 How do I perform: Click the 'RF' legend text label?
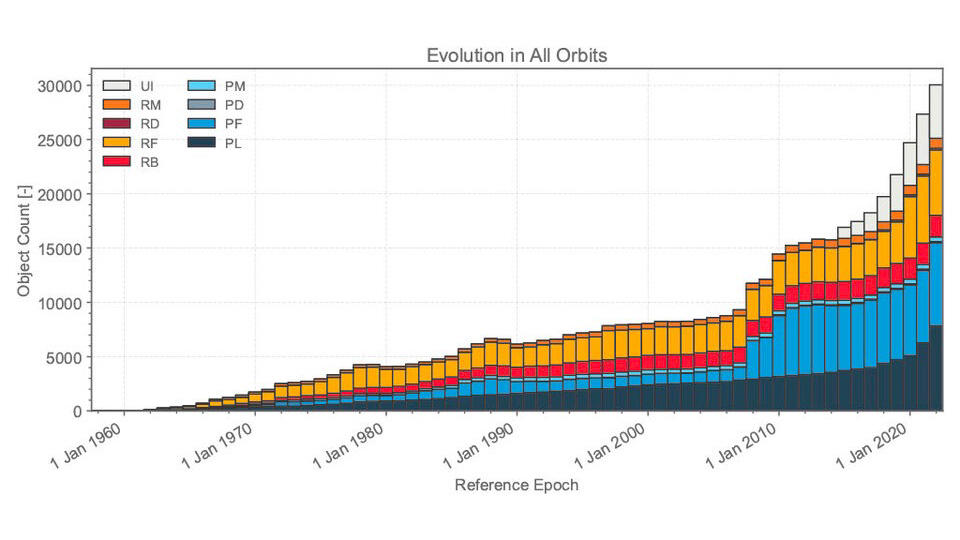149,143
